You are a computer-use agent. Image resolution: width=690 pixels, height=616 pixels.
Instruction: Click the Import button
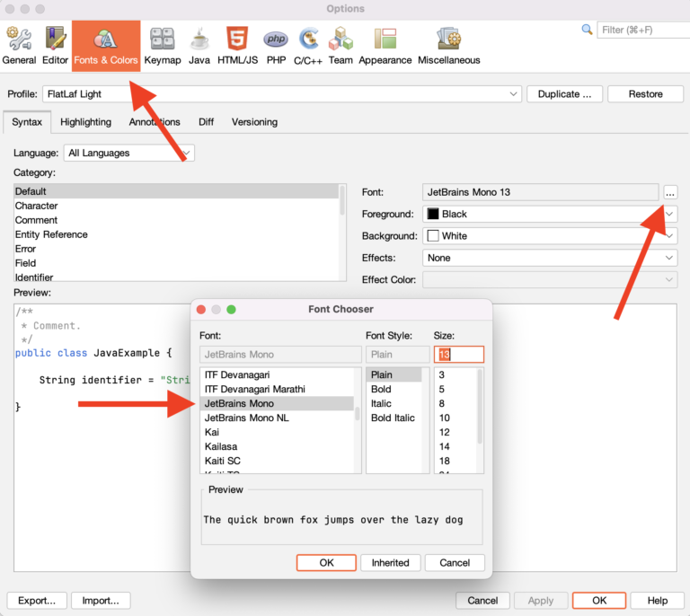pyautogui.click(x=101, y=601)
